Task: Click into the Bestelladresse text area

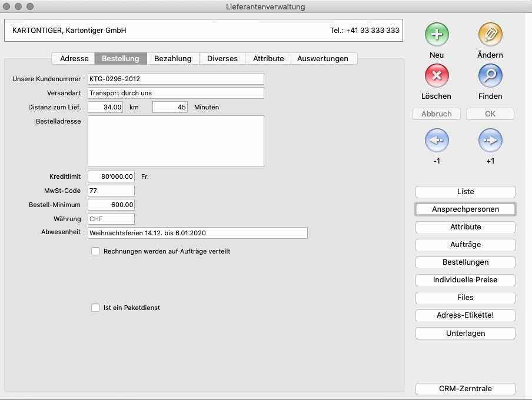Action: click(x=175, y=141)
